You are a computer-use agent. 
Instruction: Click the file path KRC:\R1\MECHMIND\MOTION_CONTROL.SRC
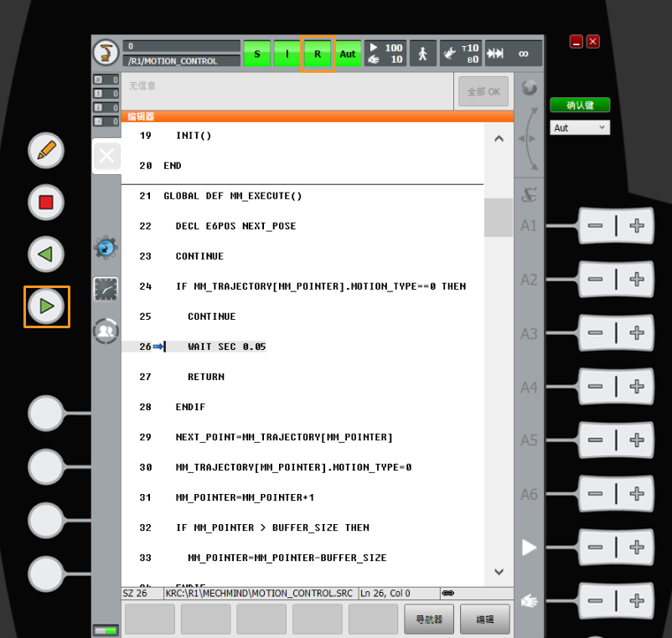[259, 593]
